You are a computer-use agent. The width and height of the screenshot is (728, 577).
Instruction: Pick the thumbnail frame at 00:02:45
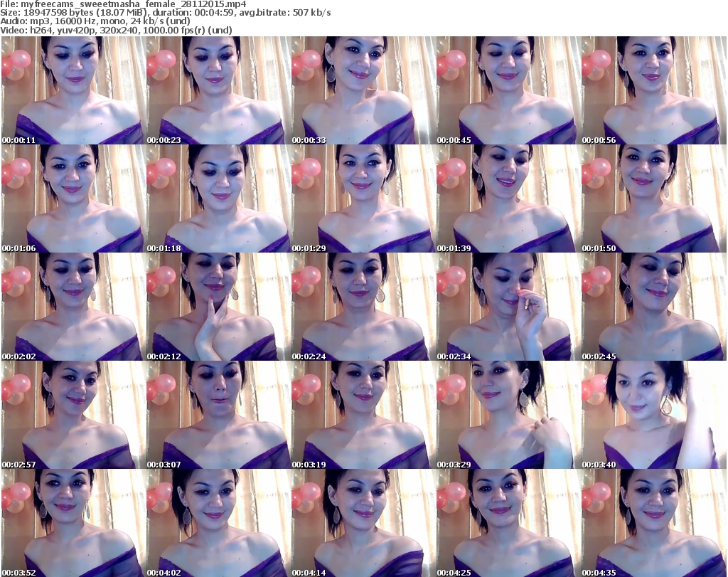point(654,307)
